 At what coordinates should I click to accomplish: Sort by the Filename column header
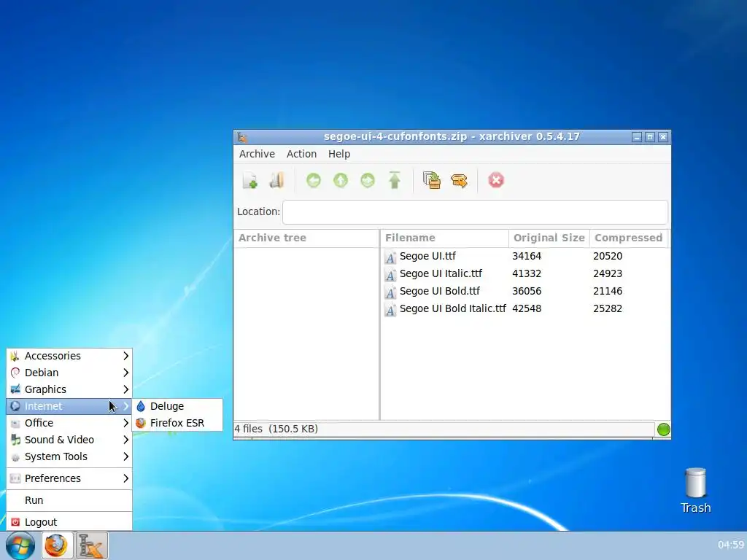tap(444, 238)
